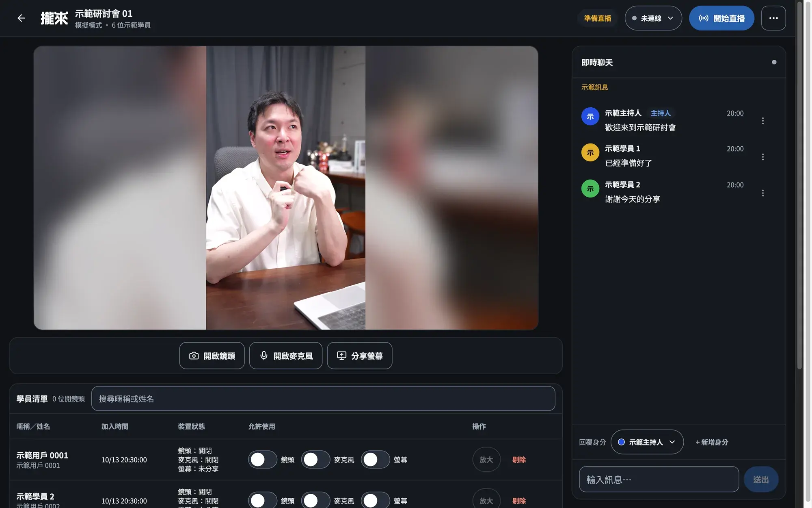The width and height of the screenshot is (812, 508).
Task: Click the main video preview
Action: 286,188
